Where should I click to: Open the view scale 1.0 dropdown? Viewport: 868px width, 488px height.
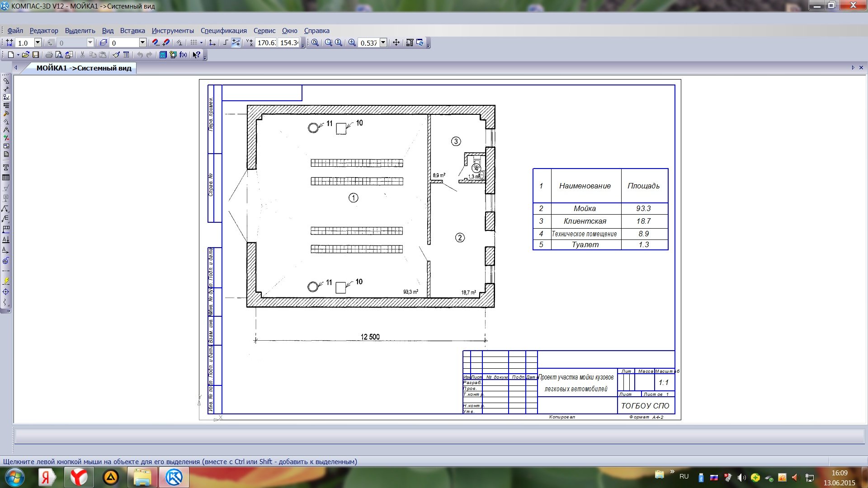pos(38,42)
